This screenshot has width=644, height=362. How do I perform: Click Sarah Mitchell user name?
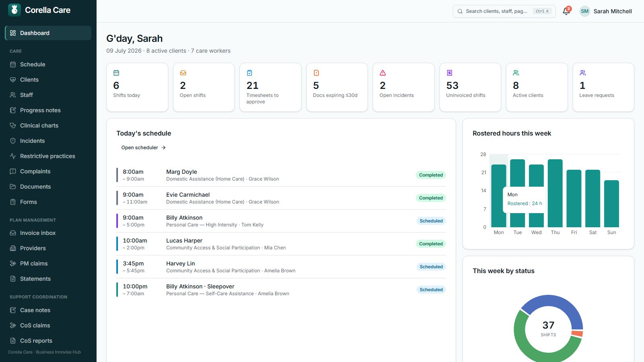613,11
